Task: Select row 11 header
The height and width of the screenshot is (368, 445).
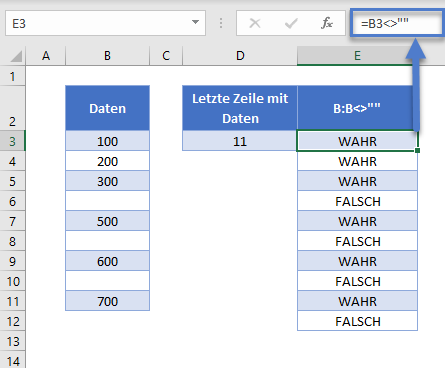Action: [x=12, y=301]
